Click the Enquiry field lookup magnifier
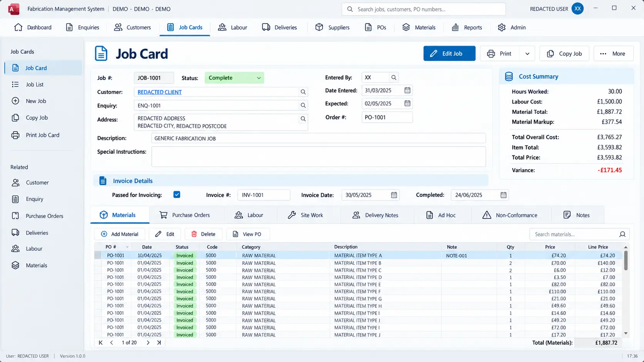Image resolution: width=644 pixels, height=362 pixels. [x=303, y=105]
